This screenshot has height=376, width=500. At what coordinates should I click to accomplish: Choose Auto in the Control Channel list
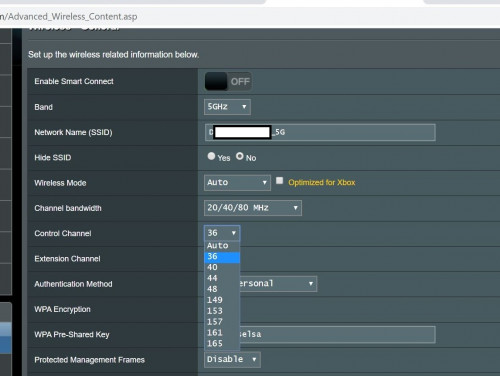[222, 246]
